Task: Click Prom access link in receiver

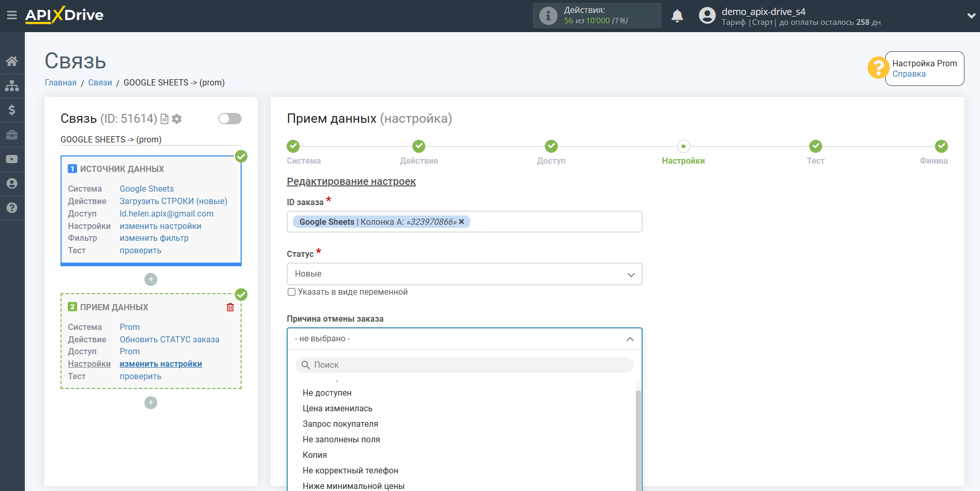Action: 130,352
